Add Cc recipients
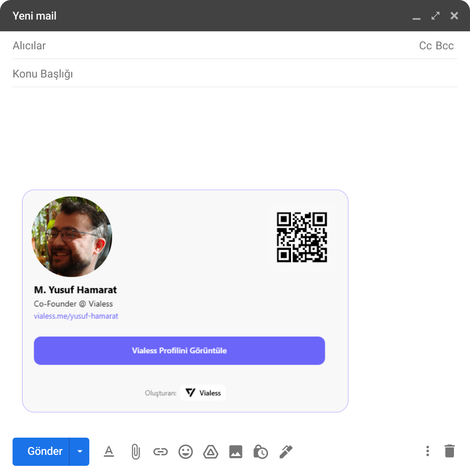The image size is (470, 476). 425,46
